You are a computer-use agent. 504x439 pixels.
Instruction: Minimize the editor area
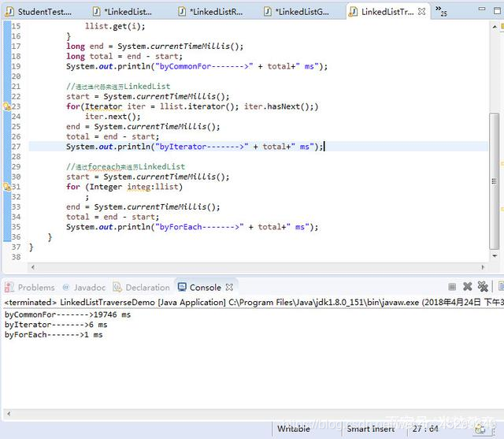click(481, 9)
